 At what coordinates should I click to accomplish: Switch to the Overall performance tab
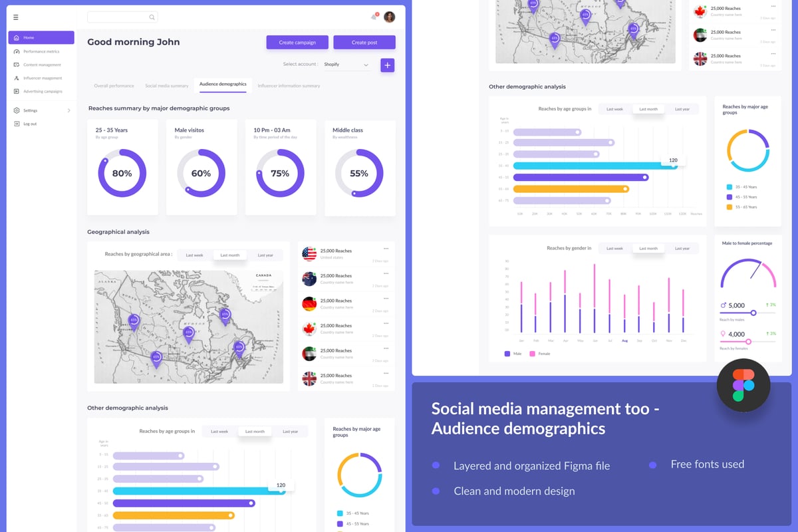pos(114,86)
